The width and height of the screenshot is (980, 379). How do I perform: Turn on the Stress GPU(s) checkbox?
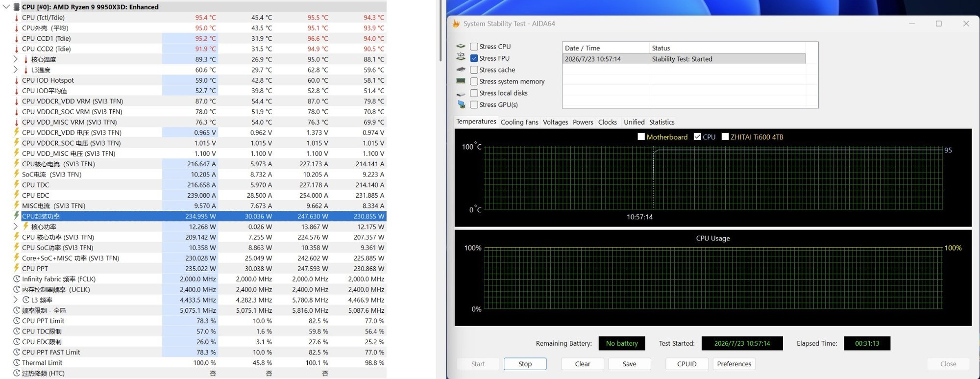(x=474, y=105)
